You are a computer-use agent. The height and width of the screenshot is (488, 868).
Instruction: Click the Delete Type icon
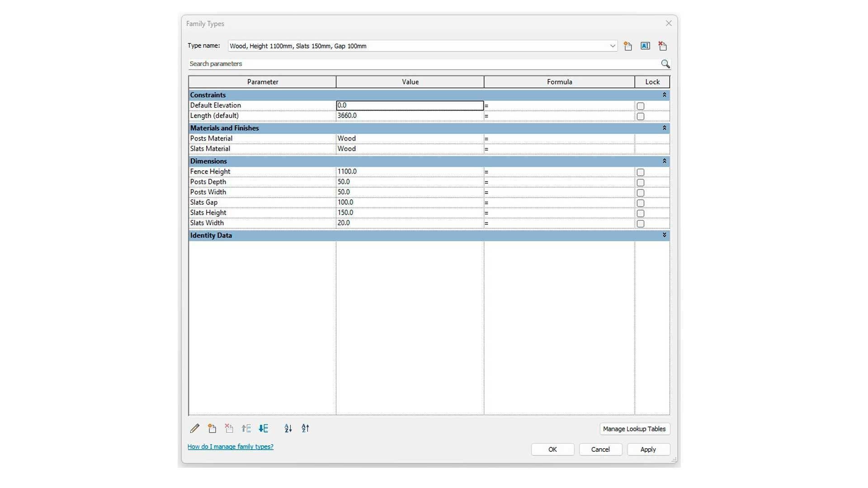[662, 46]
